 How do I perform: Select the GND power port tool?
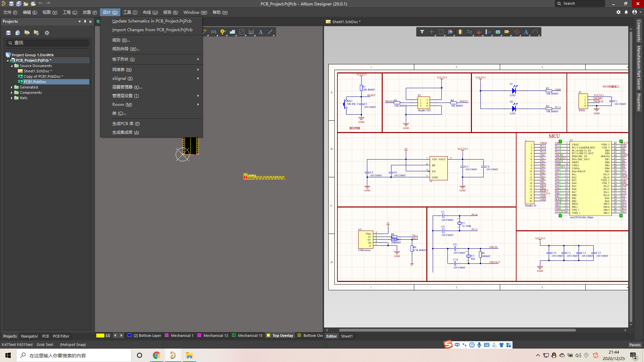click(x=479, y=32)
